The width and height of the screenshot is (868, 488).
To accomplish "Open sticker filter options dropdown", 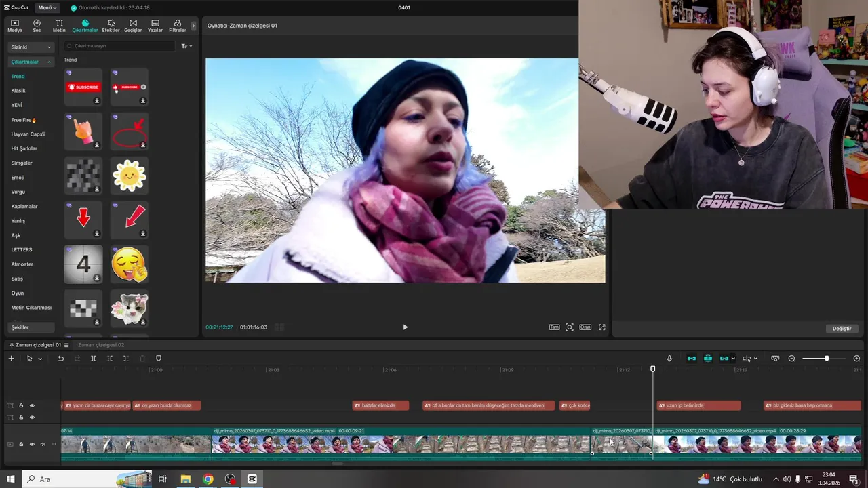I will 186,46.
